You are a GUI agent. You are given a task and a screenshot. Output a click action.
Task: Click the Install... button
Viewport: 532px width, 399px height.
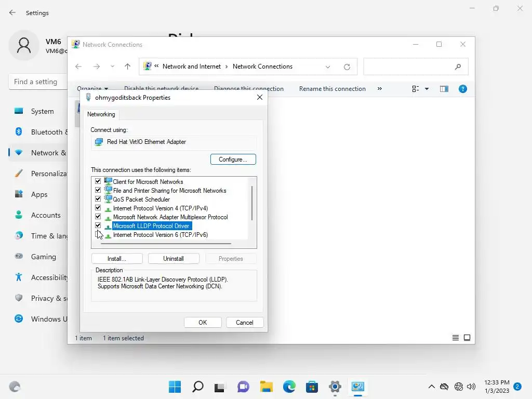pyautogui.click(x=117, y=259)
